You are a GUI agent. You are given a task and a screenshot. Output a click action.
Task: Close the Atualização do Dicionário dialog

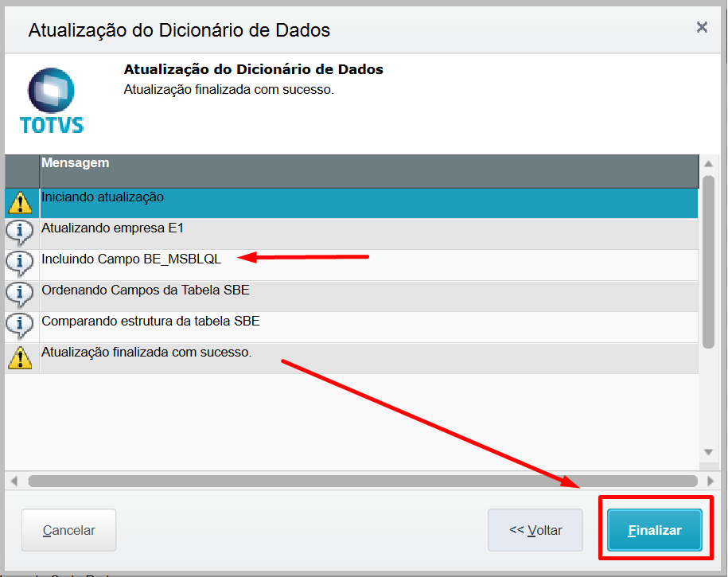click(x=702, y=28)
